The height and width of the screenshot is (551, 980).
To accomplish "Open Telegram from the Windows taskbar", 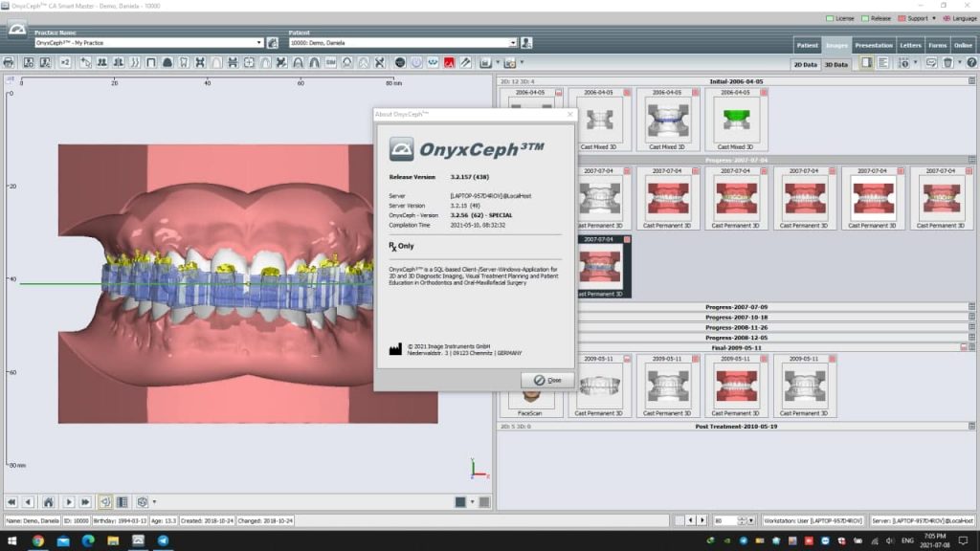I will pos(164,541).
